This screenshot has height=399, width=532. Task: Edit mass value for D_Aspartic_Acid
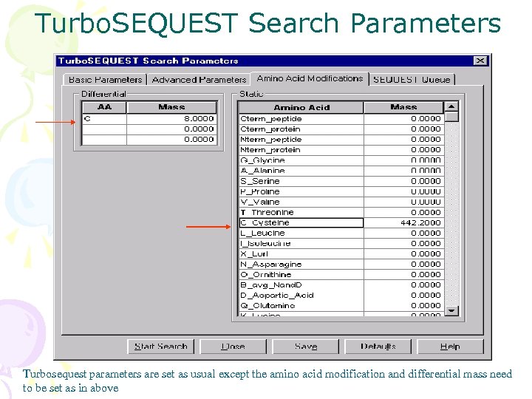(x=403, y=295)
